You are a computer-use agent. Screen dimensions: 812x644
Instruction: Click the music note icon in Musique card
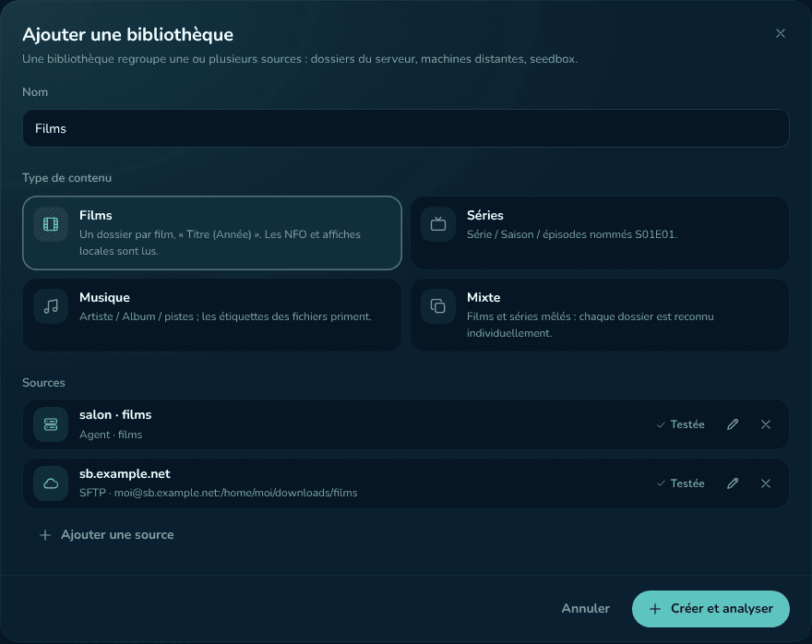pos(51,306)
